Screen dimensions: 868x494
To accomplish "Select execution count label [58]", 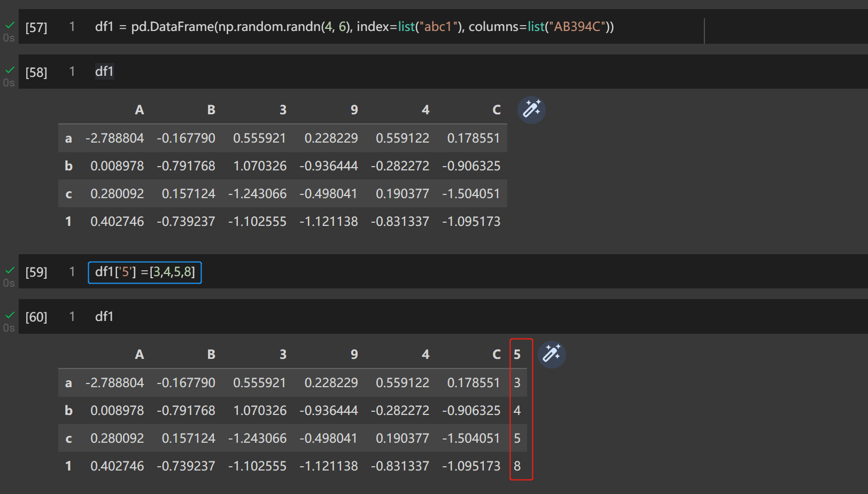I will point(36,72).
